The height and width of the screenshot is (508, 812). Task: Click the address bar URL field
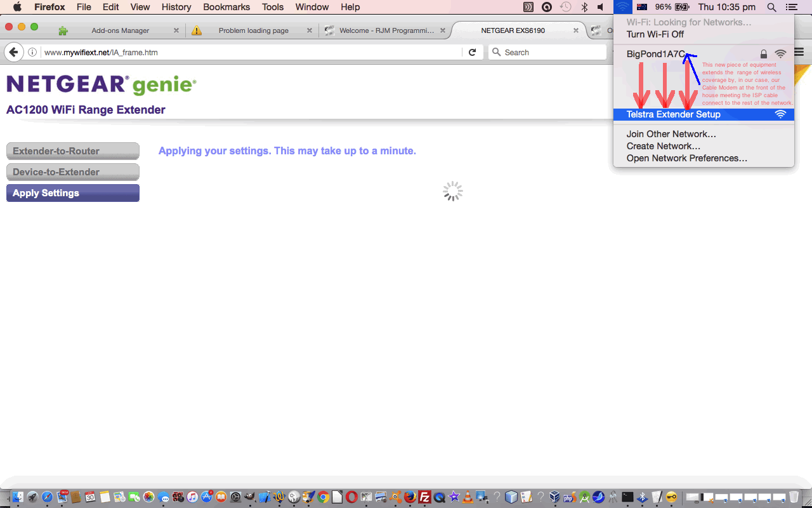251,52
